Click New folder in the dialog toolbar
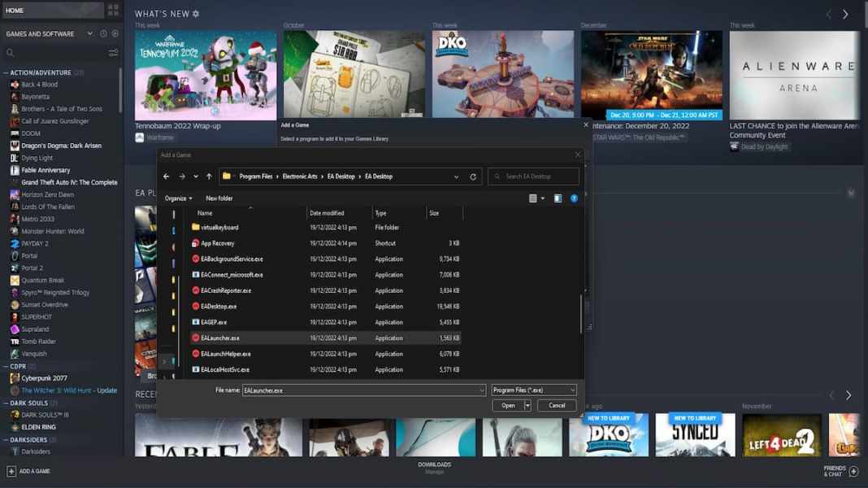This screenshot has width=868, height=488. click(x=219, y=198)
